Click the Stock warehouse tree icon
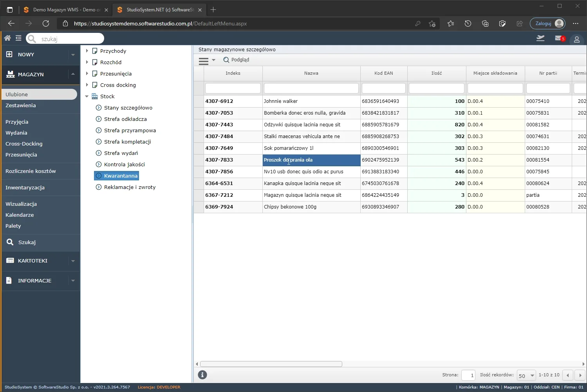 click(x=95, y=96)
